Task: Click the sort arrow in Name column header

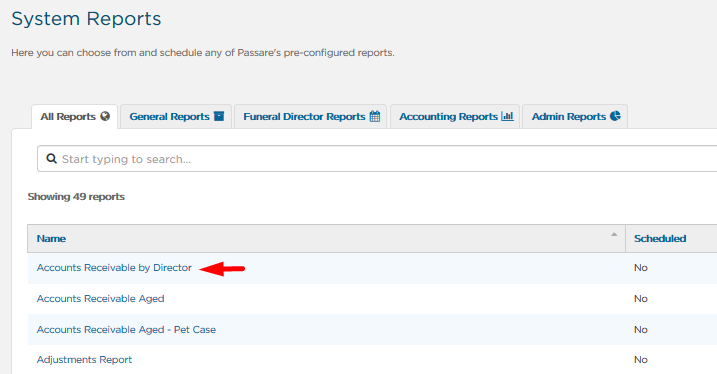Action: (x=614, y=235)
